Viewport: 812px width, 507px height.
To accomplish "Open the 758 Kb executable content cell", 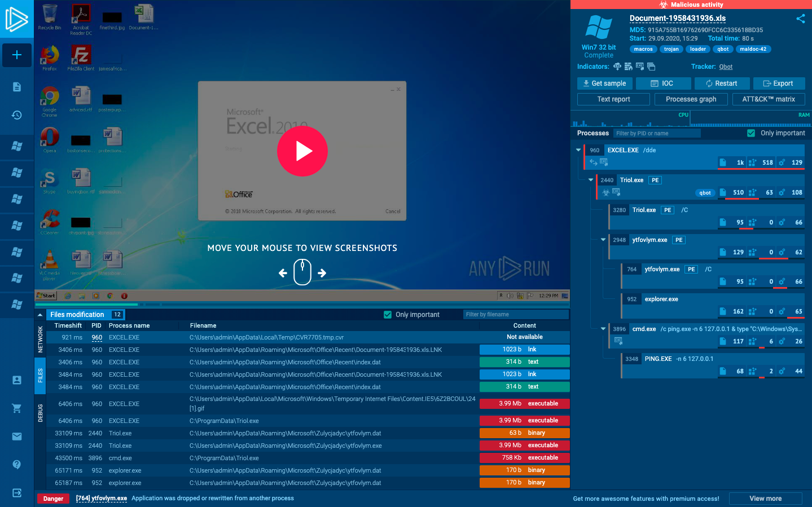I will 524,458.
